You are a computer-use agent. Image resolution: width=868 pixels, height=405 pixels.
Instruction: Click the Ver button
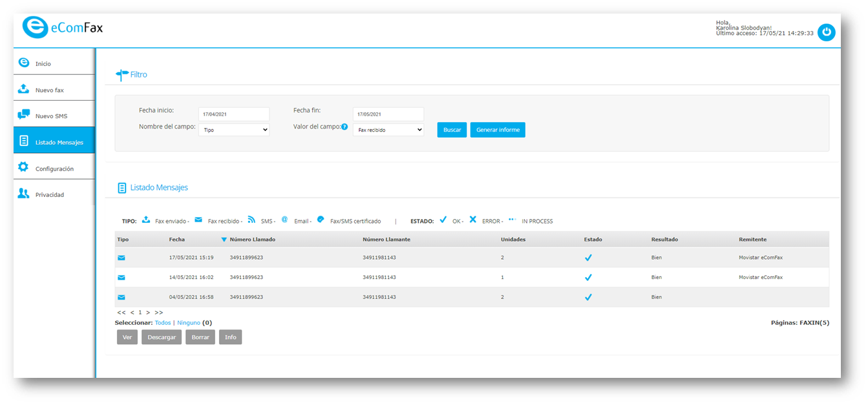coord(127,337)
